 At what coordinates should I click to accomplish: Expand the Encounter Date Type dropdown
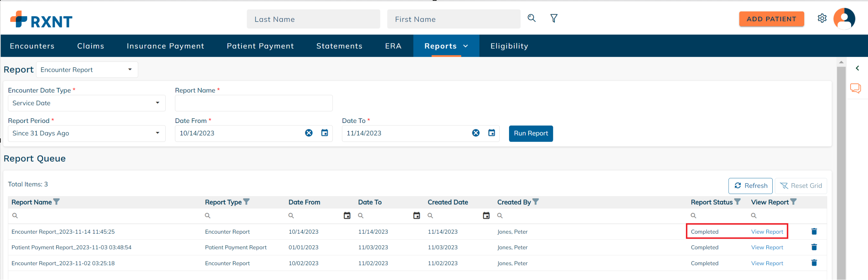[87, 103]
